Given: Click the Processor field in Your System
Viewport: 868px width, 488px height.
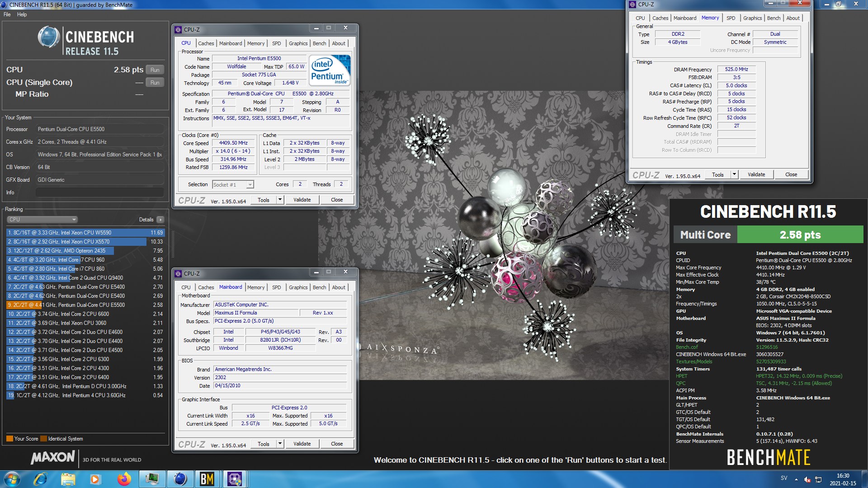Looking at the screenshot, I should coord(99,129).
